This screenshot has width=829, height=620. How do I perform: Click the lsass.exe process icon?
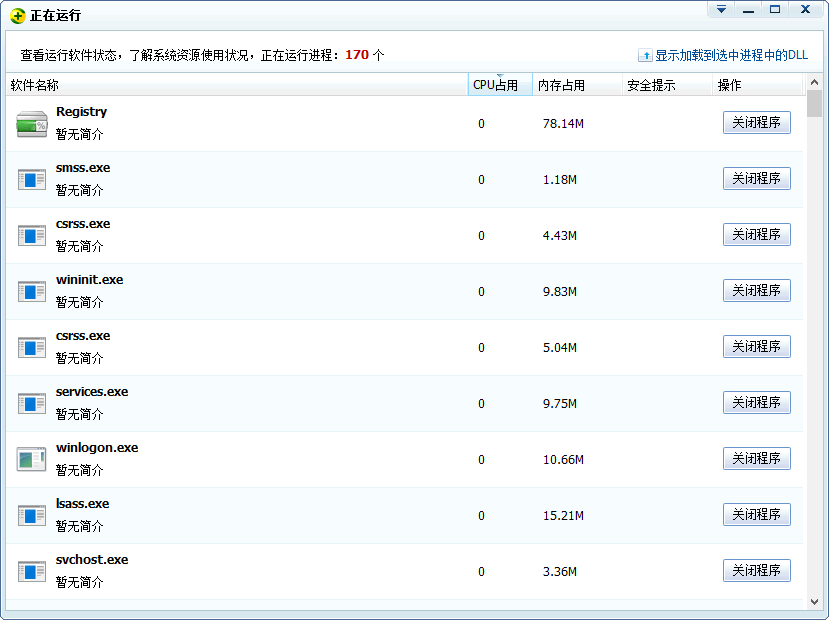pos(32,516)
